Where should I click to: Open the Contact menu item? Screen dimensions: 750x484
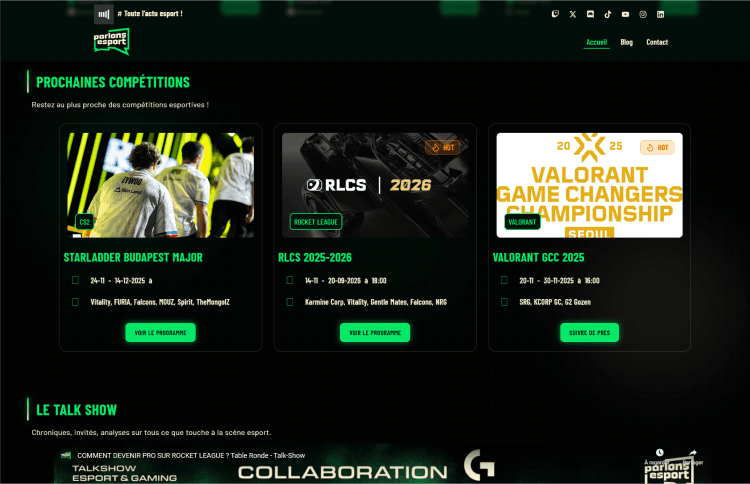[x=657, y=42]
